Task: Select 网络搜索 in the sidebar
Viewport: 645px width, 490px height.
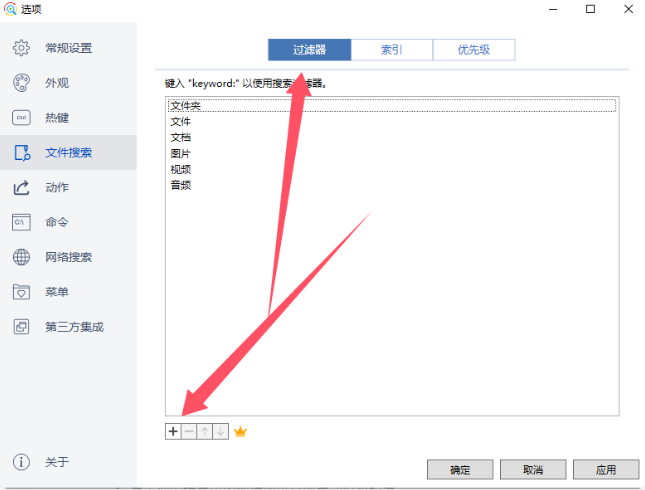Action: [x=68, y=257]
